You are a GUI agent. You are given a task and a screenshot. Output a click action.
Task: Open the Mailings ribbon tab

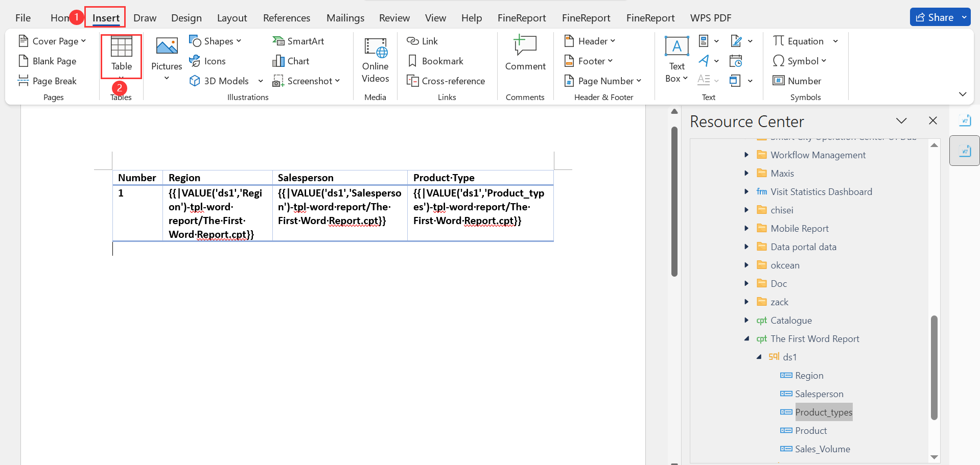point(345,17)
